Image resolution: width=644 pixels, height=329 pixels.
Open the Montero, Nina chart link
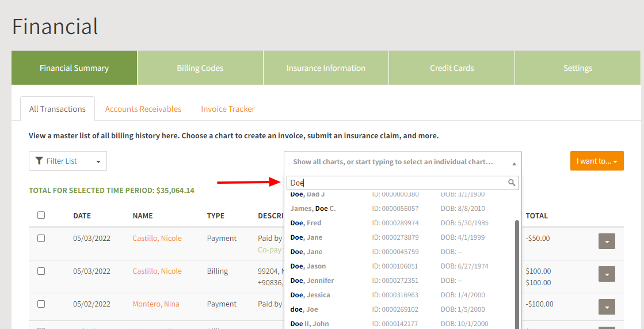(155, 304)
